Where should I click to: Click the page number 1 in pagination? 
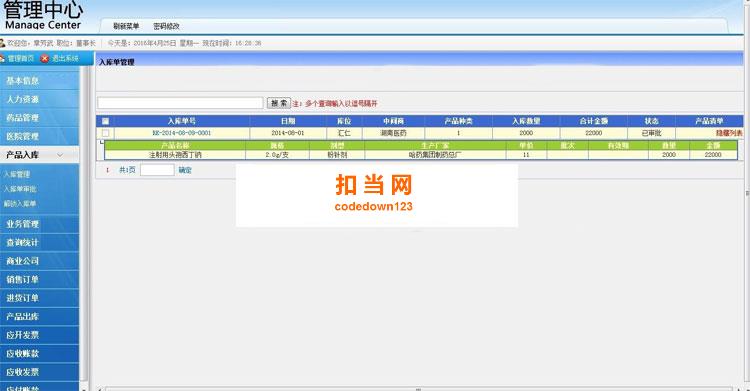click(x=107, y=170)
